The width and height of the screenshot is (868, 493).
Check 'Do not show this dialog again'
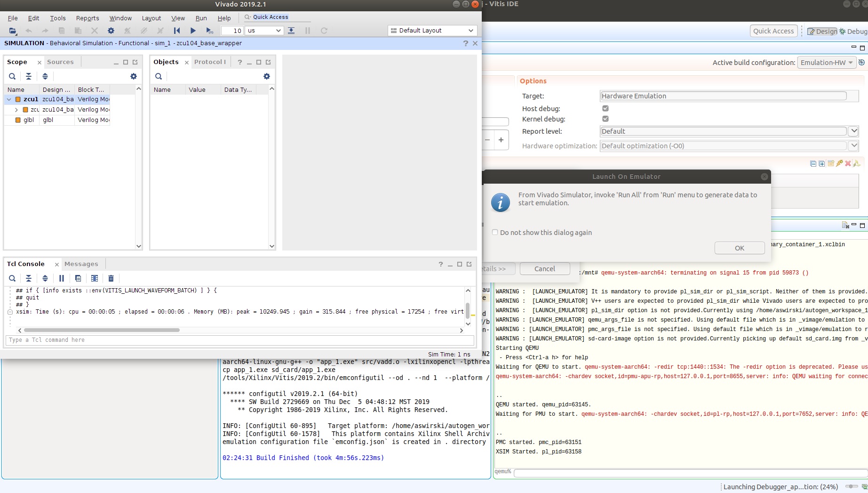(x=495, y=232)
